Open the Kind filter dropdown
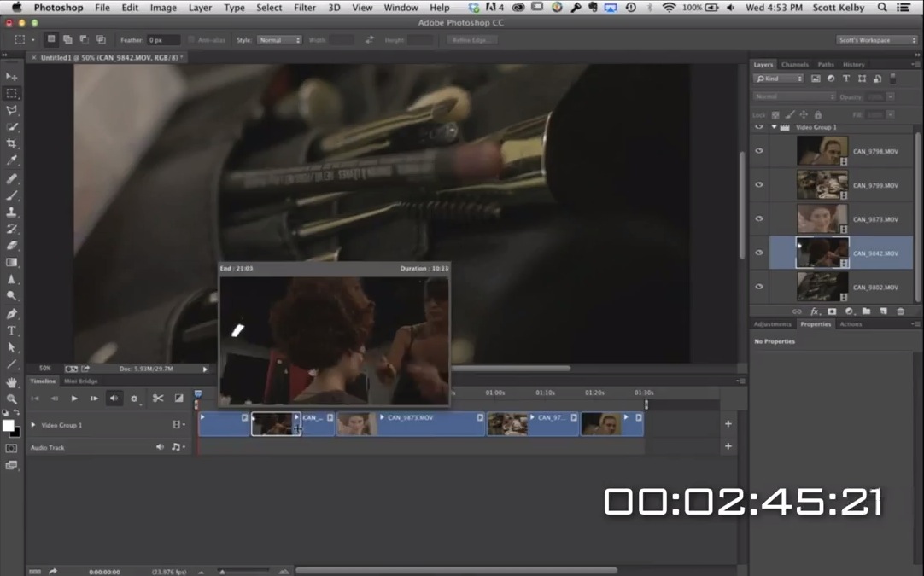Screen dimensions: 924x576 click(779, 78)
